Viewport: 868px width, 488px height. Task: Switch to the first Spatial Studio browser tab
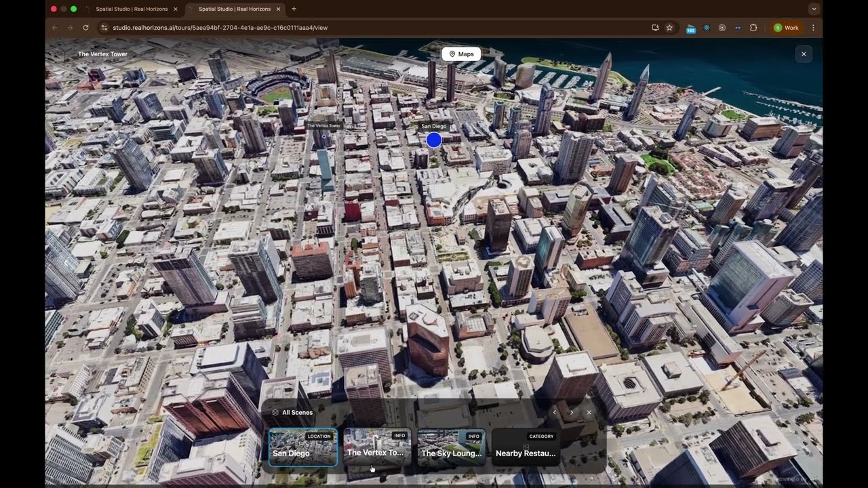tap(132, 9)
